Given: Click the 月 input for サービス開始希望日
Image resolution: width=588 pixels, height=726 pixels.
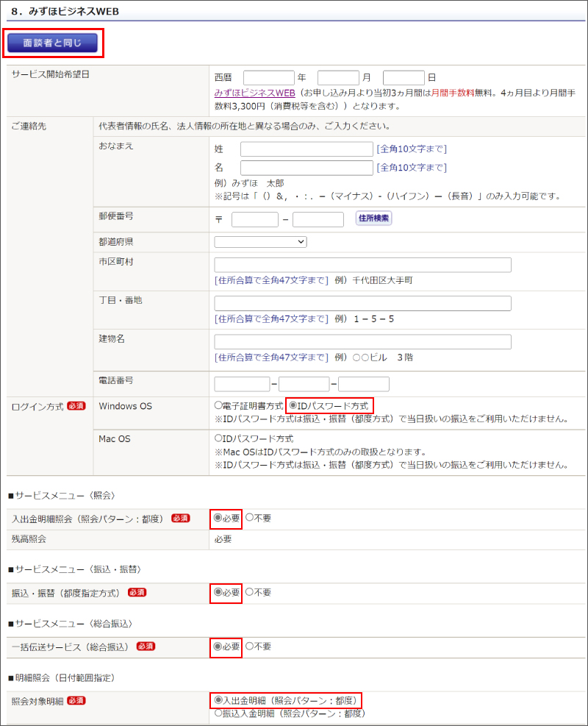Looking at the screenshot, I should tap(338, 78).
